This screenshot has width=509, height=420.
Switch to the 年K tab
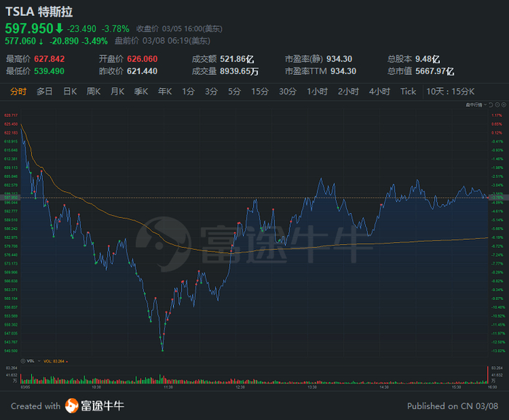click(x=165, y=92)
